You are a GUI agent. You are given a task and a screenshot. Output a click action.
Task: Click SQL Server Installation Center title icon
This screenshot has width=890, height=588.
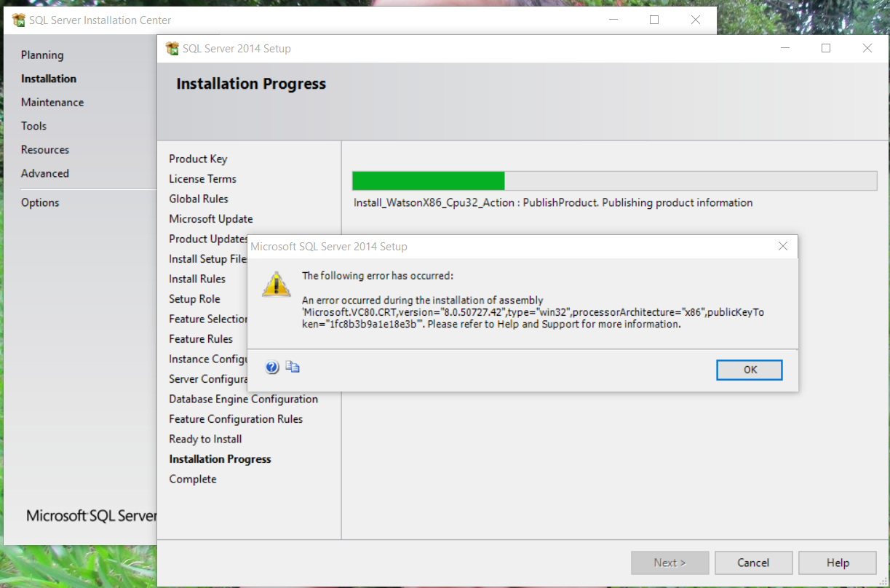click(x=19, y=20)
